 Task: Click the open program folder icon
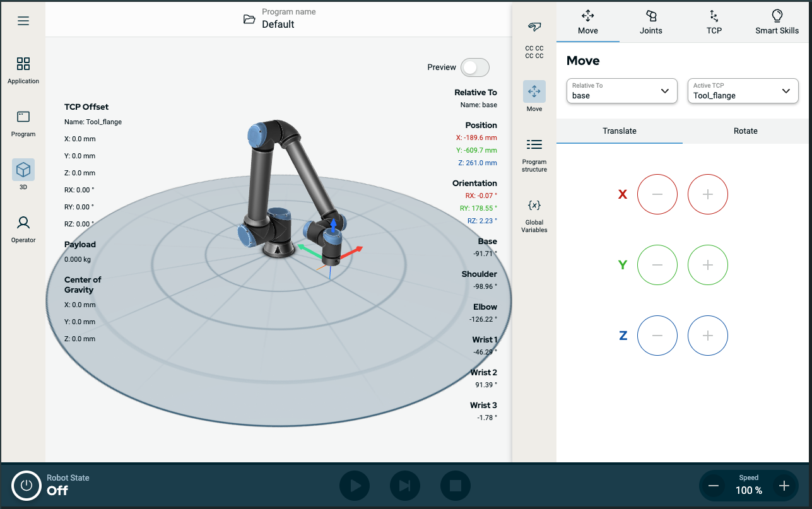[249, 20]
